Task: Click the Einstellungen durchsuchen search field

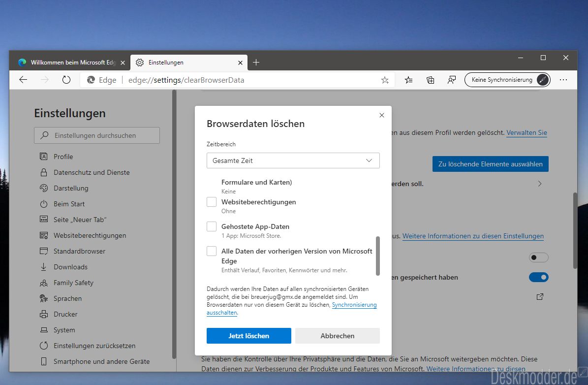Action: click(97, 135)
